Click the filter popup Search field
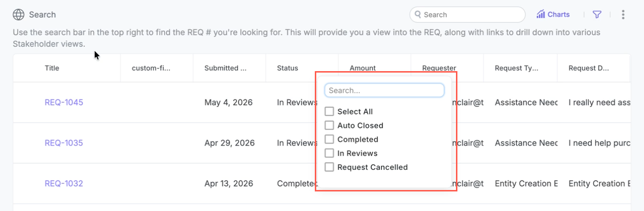644x211 pixels. click(x=384, y=90)
